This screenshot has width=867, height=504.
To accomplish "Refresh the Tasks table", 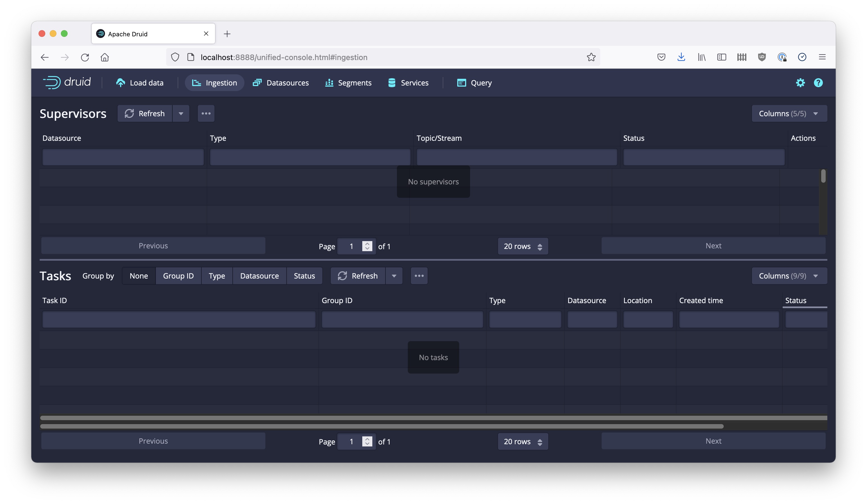I will [358, 276].
